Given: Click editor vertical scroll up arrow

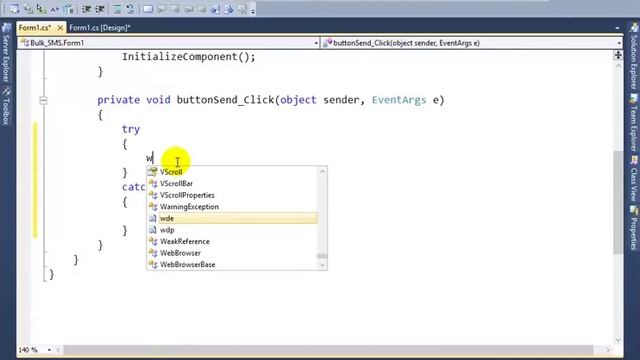Looking at the screenshot, I should click(x=618, y=65).
